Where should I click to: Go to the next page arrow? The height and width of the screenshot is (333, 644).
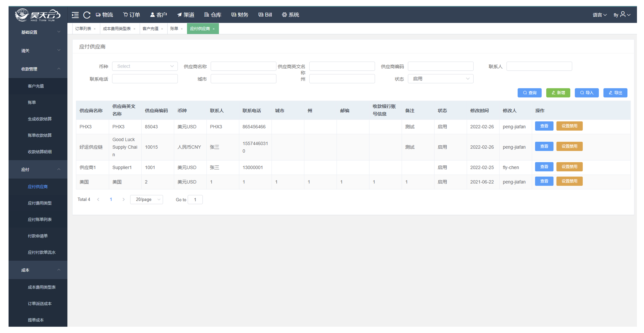pos(123,200)
